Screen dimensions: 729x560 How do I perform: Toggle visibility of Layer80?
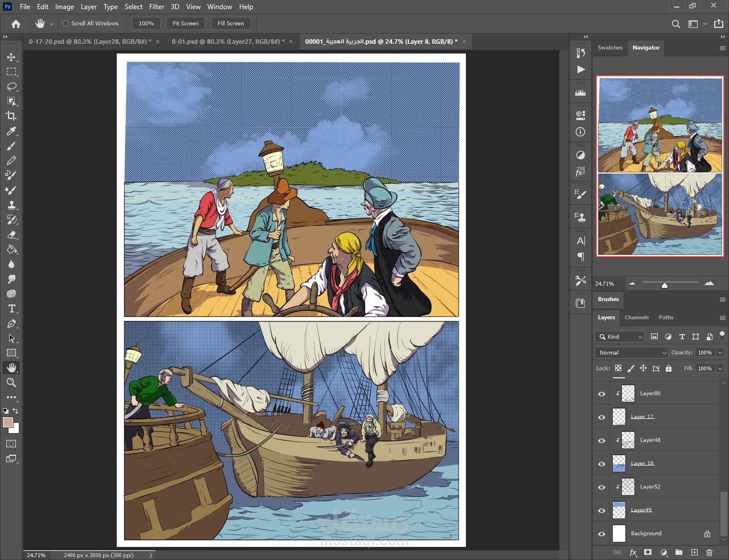pyautogui.click(x=601, y=394)
